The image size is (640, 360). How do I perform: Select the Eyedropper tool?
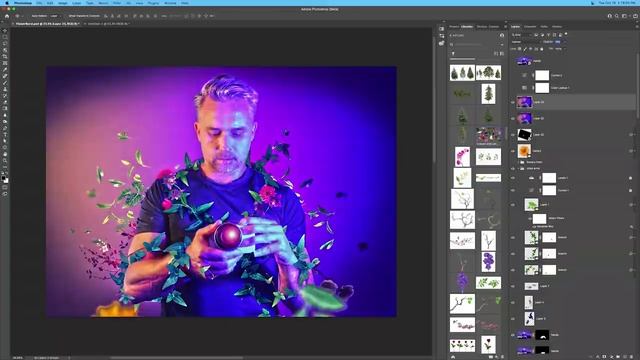[5, 70]
